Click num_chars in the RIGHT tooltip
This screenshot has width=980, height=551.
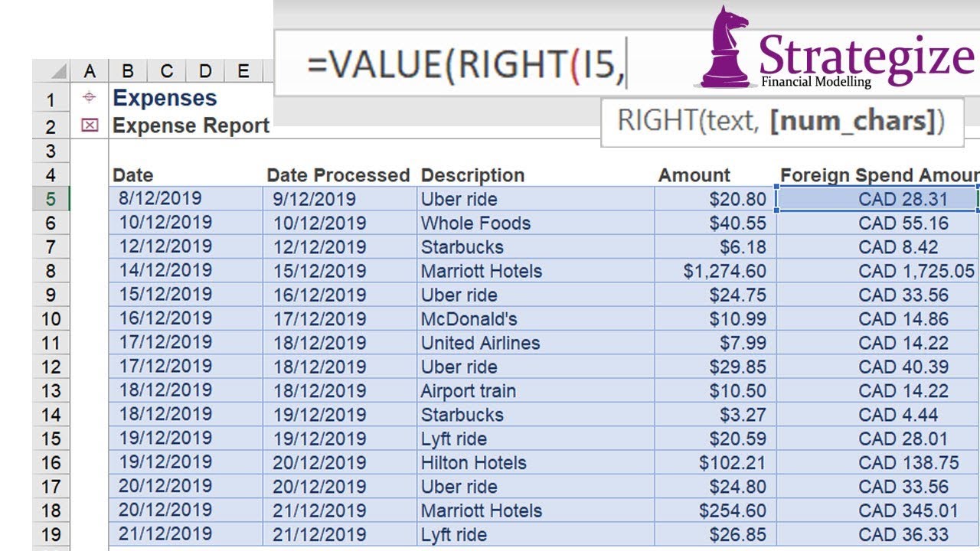853,121
